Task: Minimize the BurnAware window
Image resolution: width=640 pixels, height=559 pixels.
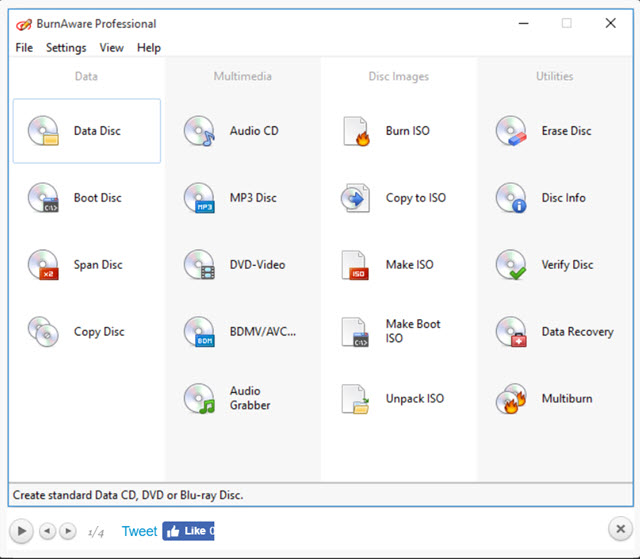Action: 524,23
